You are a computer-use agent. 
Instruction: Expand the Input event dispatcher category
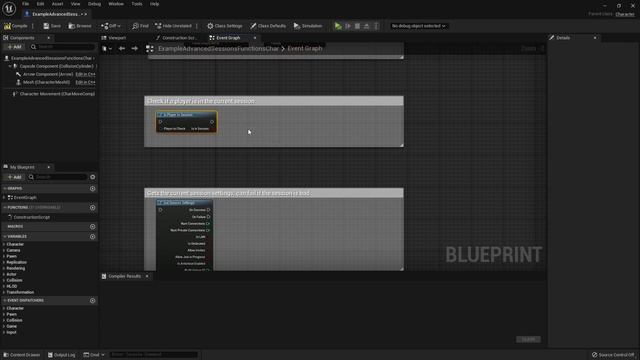[4, 332]
